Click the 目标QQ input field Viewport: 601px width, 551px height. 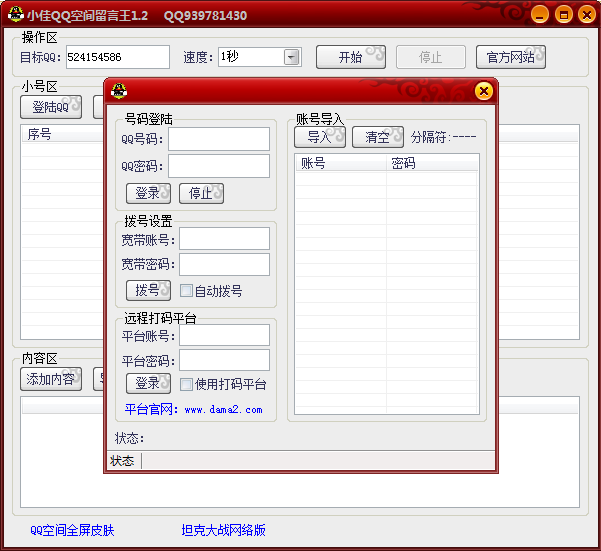click(x=118, y=57)
